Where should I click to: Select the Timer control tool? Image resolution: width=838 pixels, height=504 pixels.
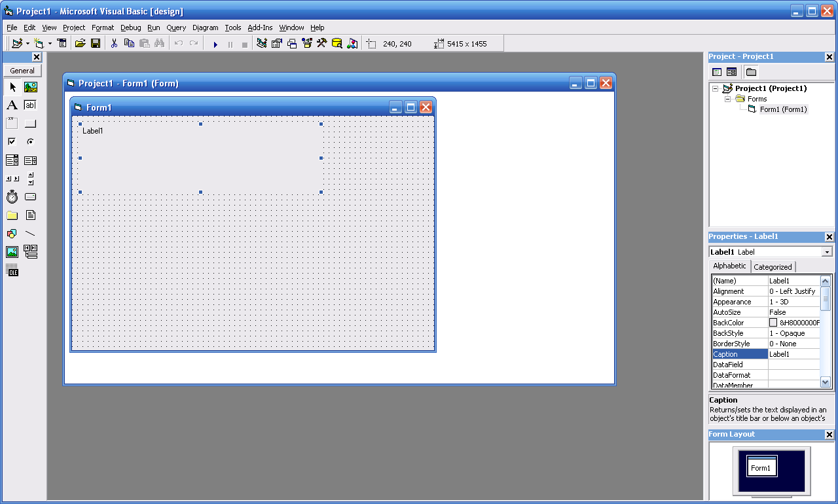click(12, 197)
